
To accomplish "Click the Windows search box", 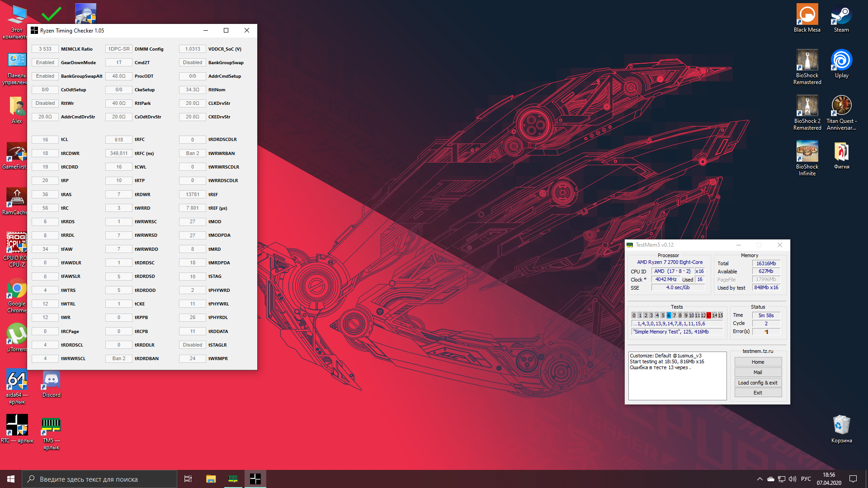I will tap(99, 479).
